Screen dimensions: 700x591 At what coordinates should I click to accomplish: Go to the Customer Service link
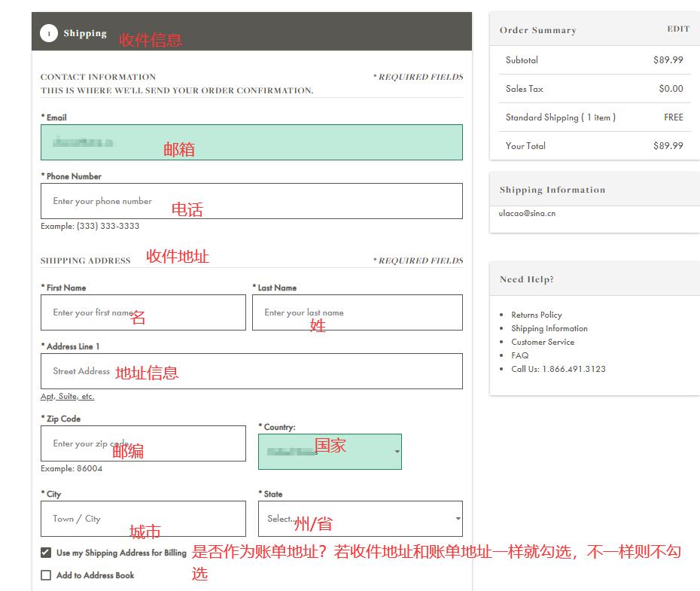click(542, 342)
